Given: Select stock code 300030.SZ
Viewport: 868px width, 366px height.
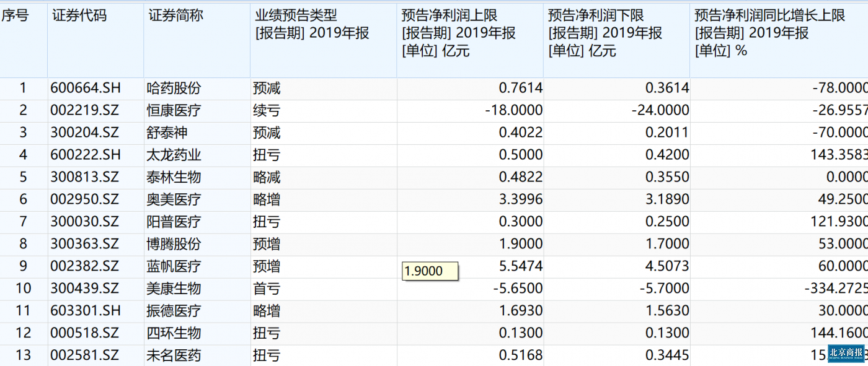Looking at the screenshot, I should coord(84,222).
